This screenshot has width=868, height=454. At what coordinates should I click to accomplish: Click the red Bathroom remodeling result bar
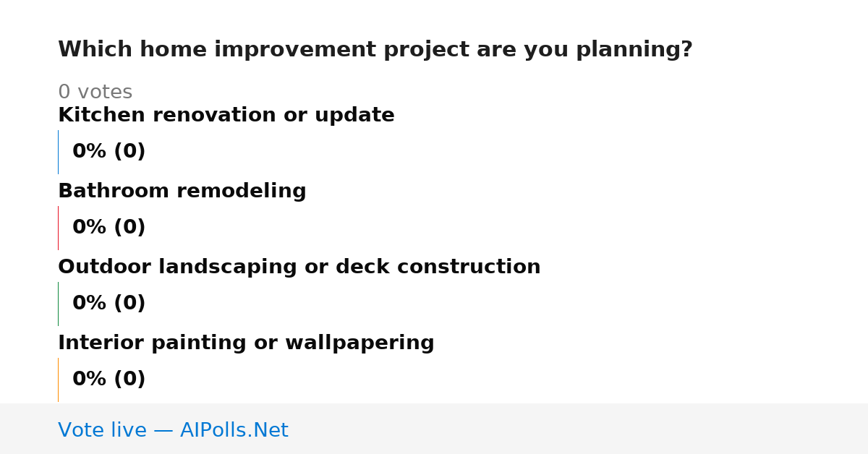coord(58,228)
